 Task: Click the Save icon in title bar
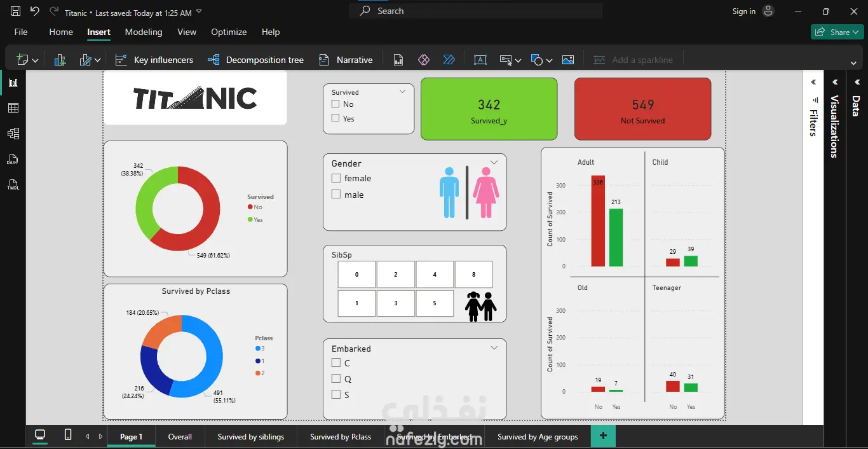tap(16, 11)
